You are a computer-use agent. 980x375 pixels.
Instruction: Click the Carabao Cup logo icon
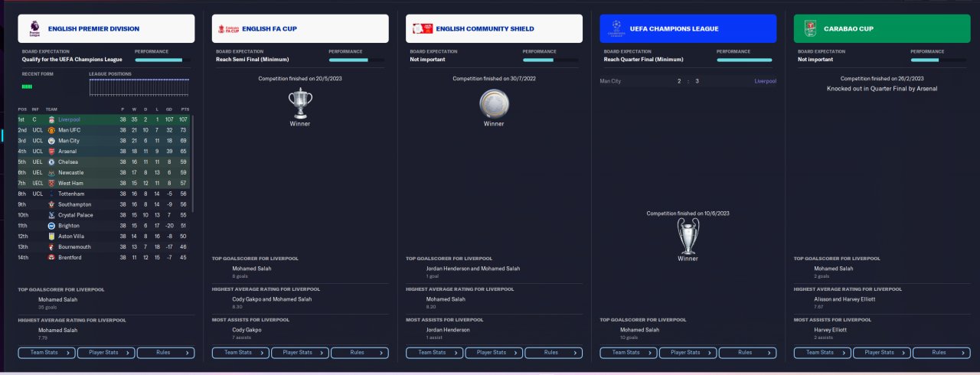[x=810, y=28]
